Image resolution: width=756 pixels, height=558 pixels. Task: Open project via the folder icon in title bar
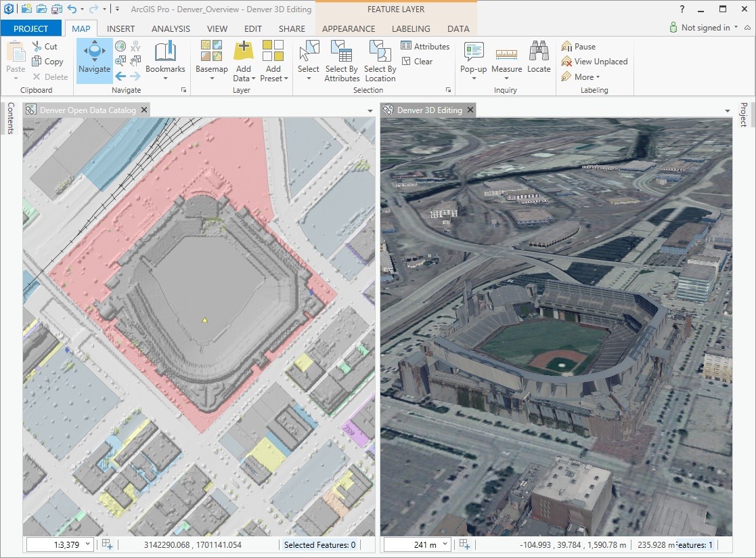coord(41,9)
